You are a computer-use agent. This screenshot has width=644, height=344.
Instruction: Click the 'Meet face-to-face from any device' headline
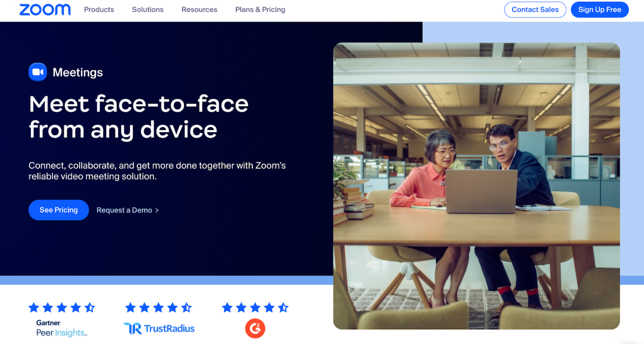click(138, 117)
